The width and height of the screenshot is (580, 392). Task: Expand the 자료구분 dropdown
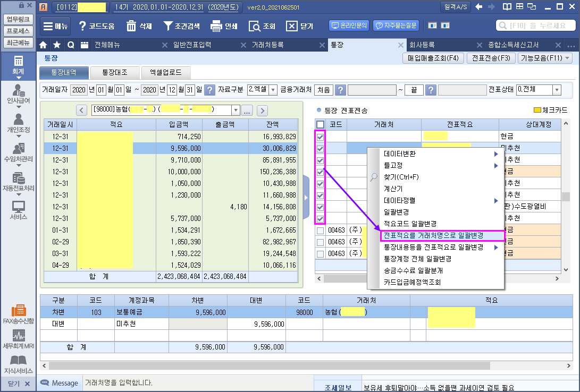pos(273,90)
